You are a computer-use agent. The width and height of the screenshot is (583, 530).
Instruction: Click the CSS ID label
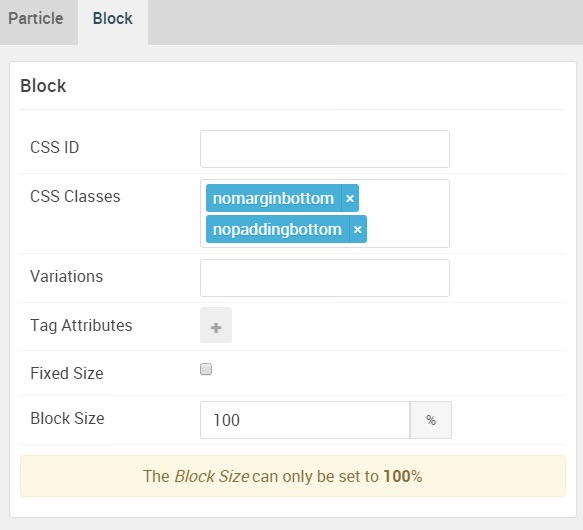(x=55, y=147)
